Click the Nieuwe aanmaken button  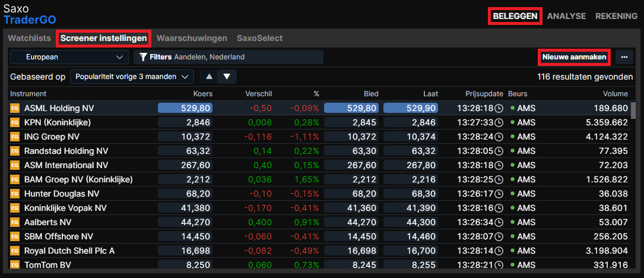tap(574, 57)
